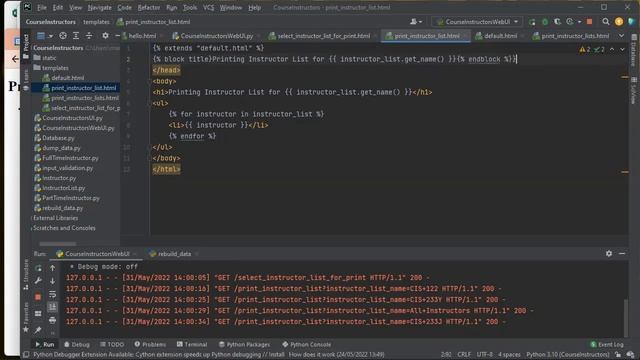Image resolution: width=640 pixels, height=360 pixels.
Task: Click the Debug bug icon in the main toolbar
Action: click(x=545, y=22)
